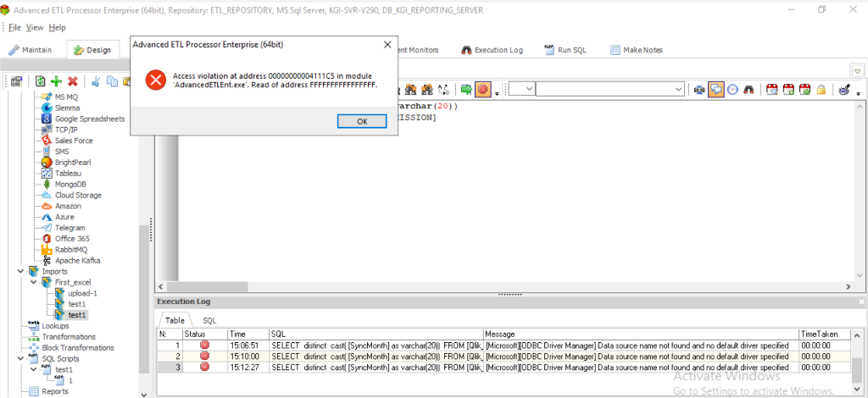Select the Reports tree node
The image size is (868, 398).
click(55, 391)
